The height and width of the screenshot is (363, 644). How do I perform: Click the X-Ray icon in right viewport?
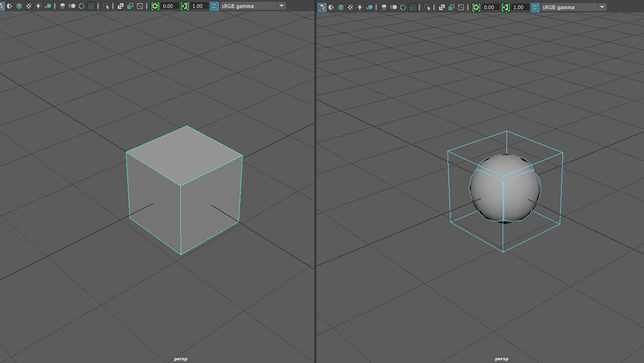pyautogui.click(x=442, y=7)
